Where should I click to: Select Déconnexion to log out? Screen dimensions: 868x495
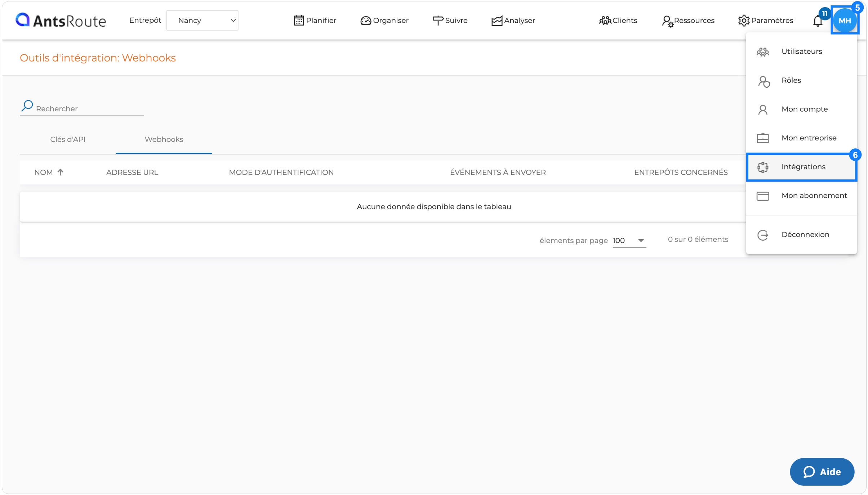click(x=801, y=235)
